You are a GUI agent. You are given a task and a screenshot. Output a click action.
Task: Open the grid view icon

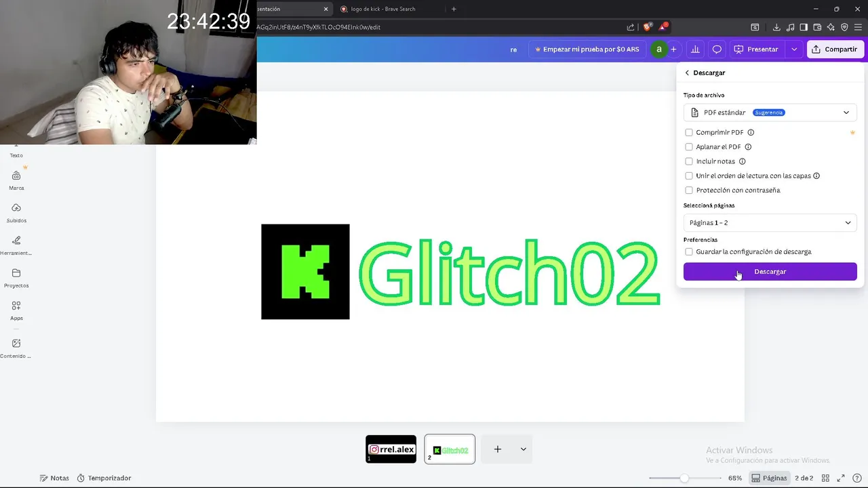(x=826, y=478)
